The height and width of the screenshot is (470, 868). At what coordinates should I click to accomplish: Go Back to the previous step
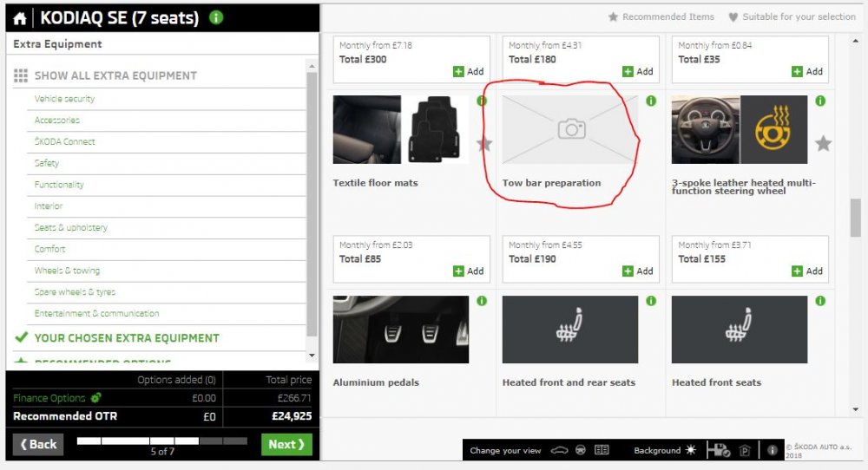point(38,444)
